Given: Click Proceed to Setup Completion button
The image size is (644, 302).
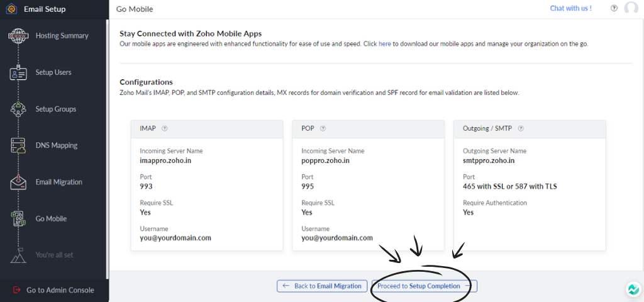Looking at the screenshot, I should coord(424,286).
